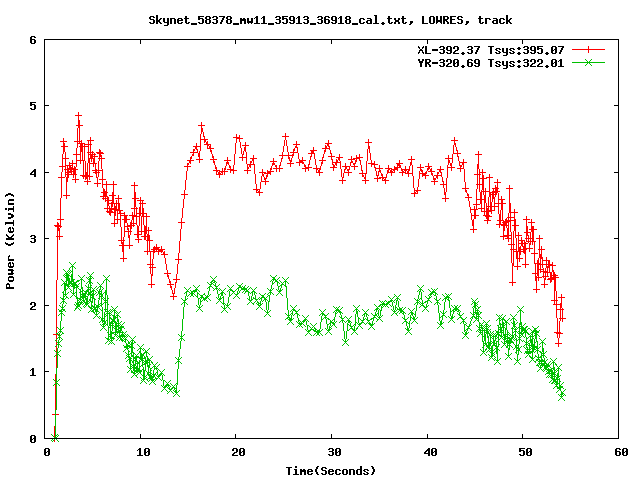The width and height of the screenshot is (640, 480).
Task: Click the x-axis tick label '10'
Action: 143,452
